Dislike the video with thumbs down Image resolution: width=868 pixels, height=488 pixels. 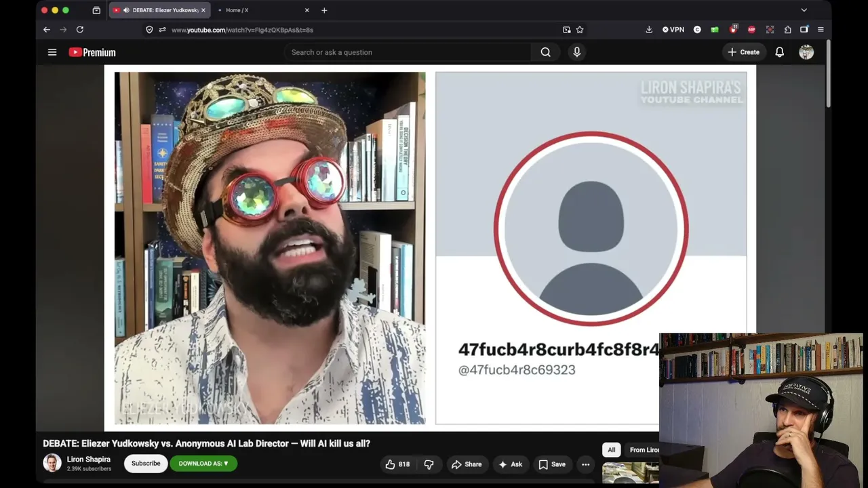[429, 464]
